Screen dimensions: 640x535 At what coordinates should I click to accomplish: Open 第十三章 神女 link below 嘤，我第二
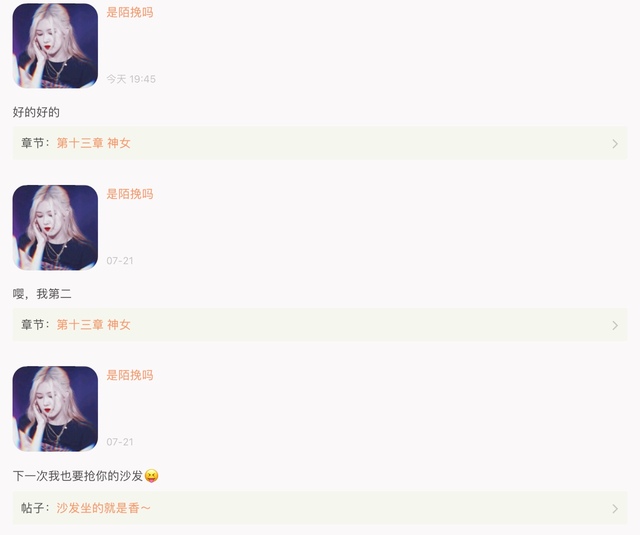(93, 325)
